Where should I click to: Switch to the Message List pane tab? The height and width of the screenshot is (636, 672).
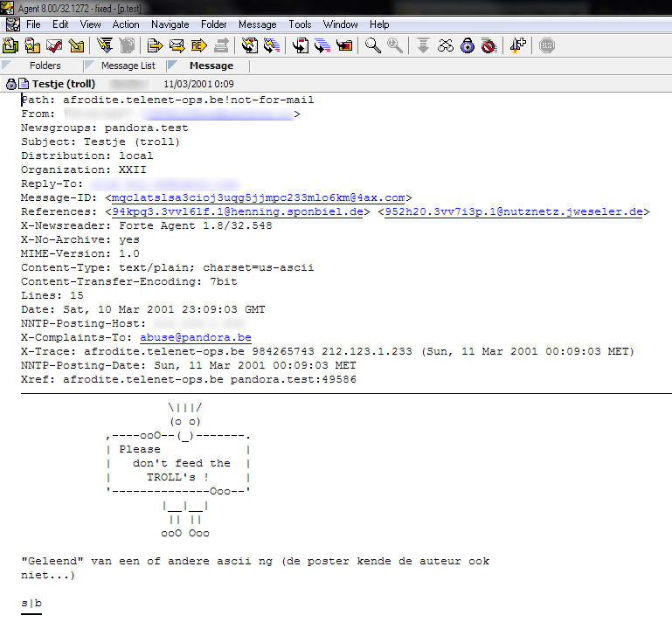[x=128, y=66]
